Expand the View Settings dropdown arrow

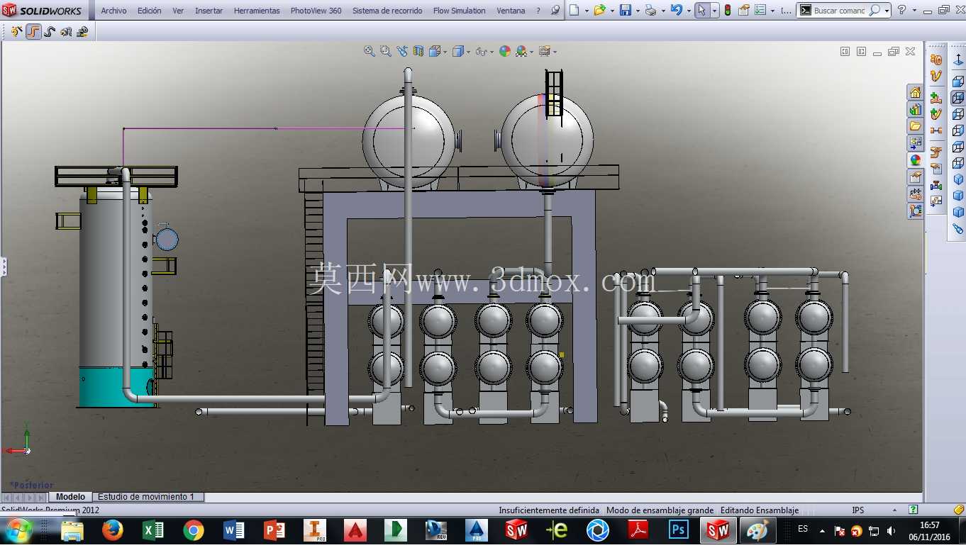click(555, 52)
